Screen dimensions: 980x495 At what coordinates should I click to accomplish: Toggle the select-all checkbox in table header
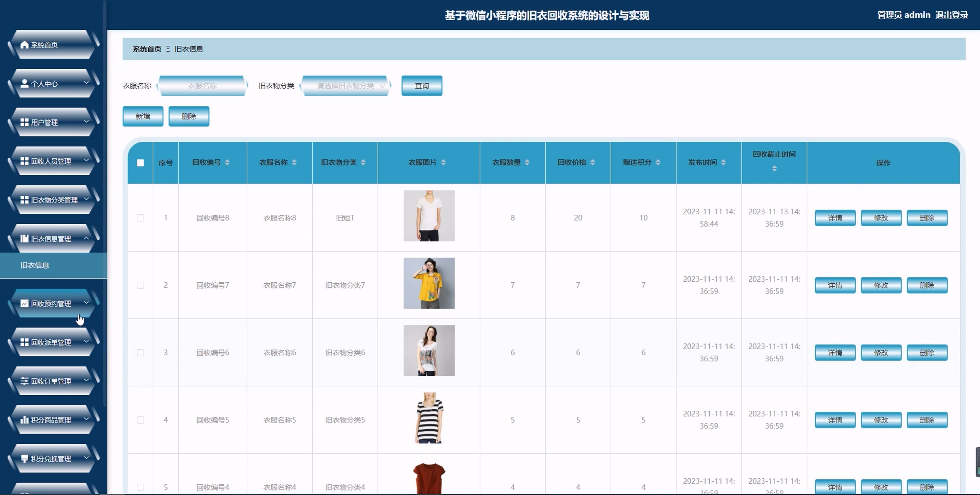[140, 163]
